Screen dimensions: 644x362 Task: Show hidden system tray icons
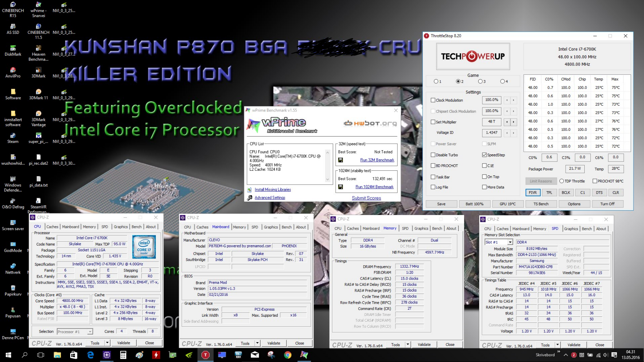[x=566, y=355]
